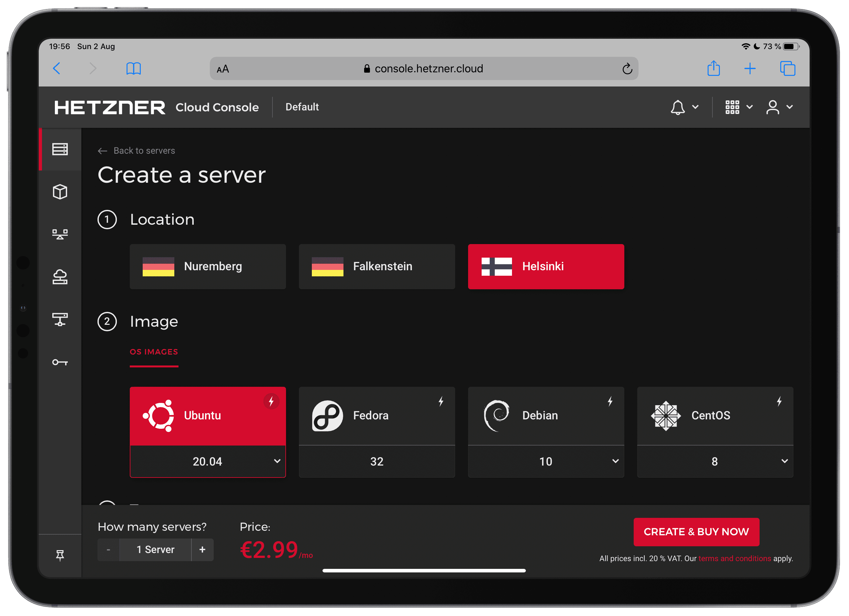The height and width of the screenshot is (616, 849).
Task: Click Back to servers link
Action: (x=136, y=150)
